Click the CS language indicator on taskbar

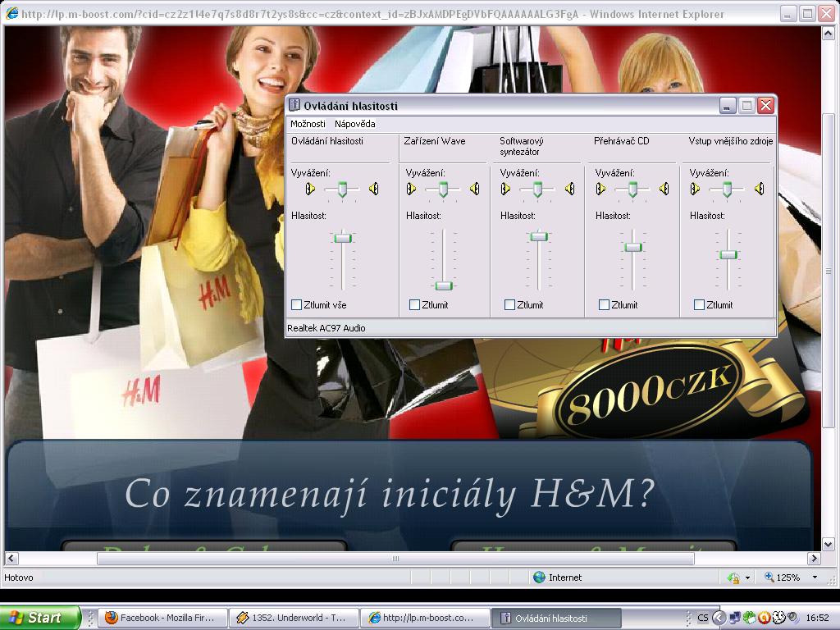(x=702, y=618)
